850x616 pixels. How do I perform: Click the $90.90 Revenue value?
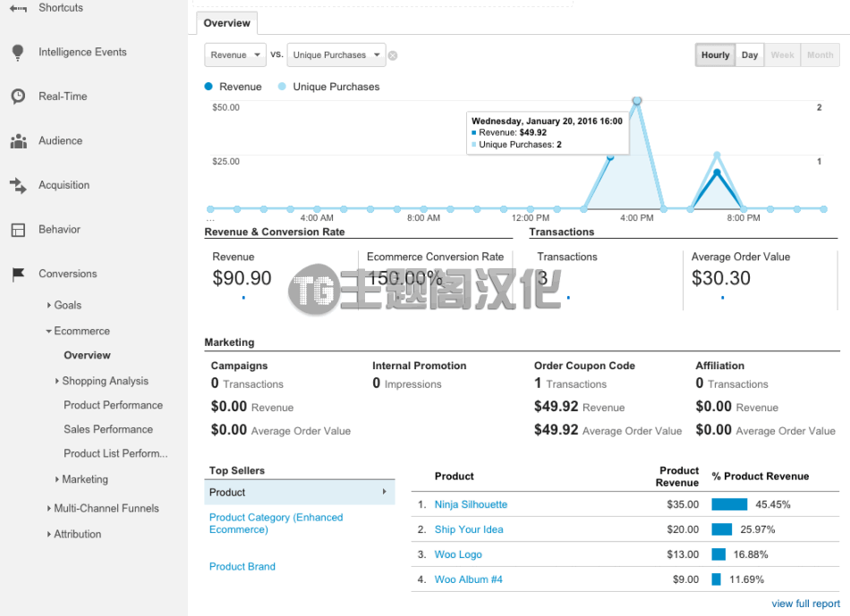[x=242, y=278]
